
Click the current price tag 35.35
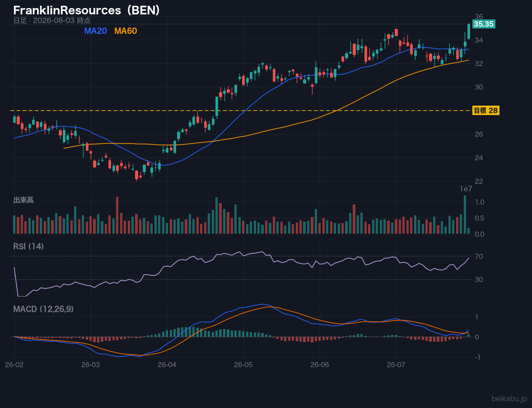coord(484,24)
